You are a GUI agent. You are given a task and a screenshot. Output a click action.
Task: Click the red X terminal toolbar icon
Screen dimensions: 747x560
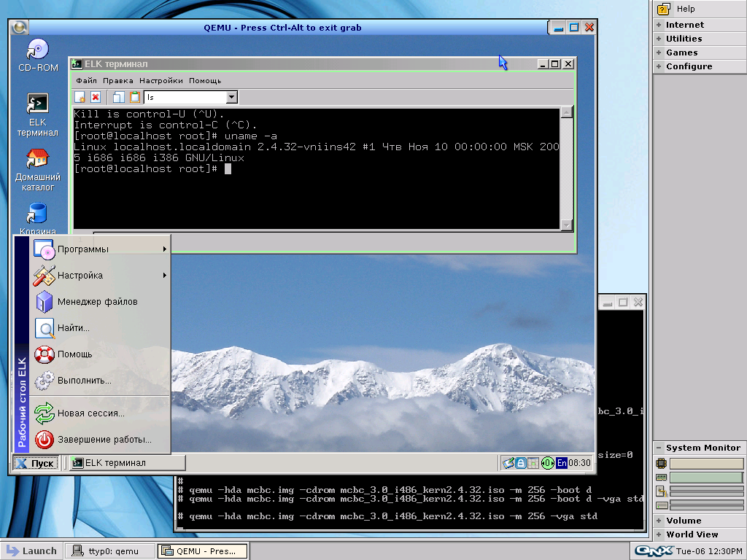click(x=96, y=97)
